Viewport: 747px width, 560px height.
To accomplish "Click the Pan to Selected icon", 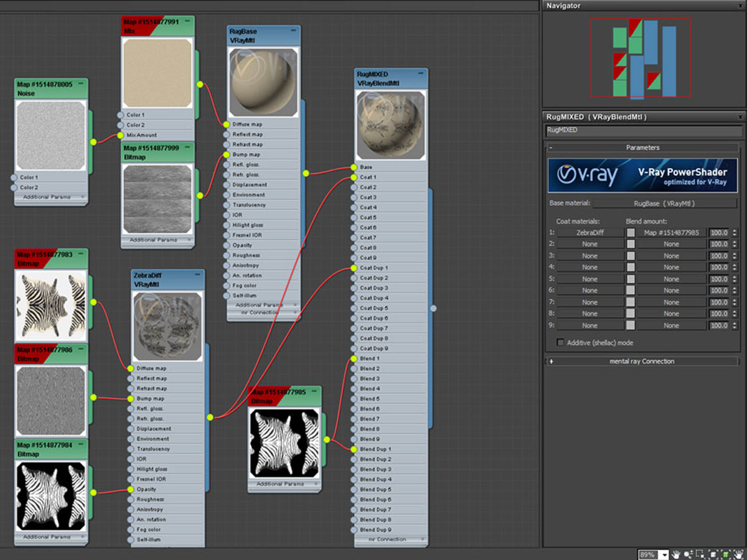I will point(738,554).
